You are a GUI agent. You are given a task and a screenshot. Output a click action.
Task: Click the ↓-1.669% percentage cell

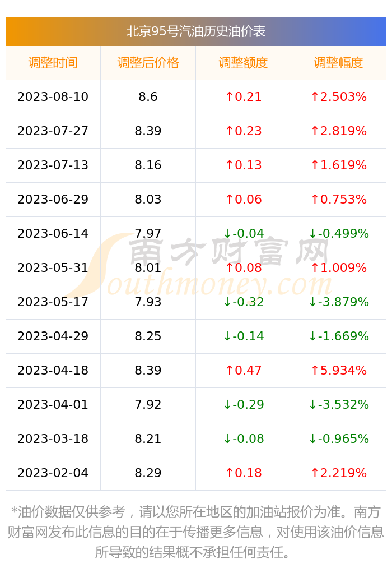tap(338, 336)
